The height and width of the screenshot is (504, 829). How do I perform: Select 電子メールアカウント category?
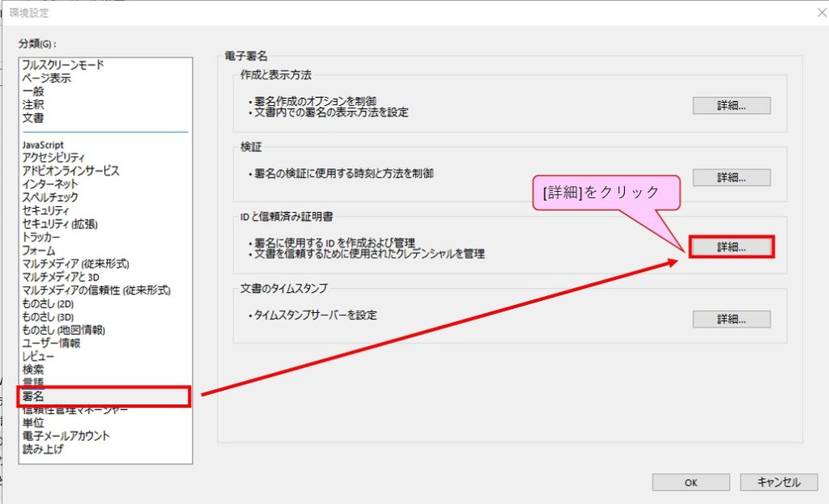pyautogui.click(x=66, y=436)
